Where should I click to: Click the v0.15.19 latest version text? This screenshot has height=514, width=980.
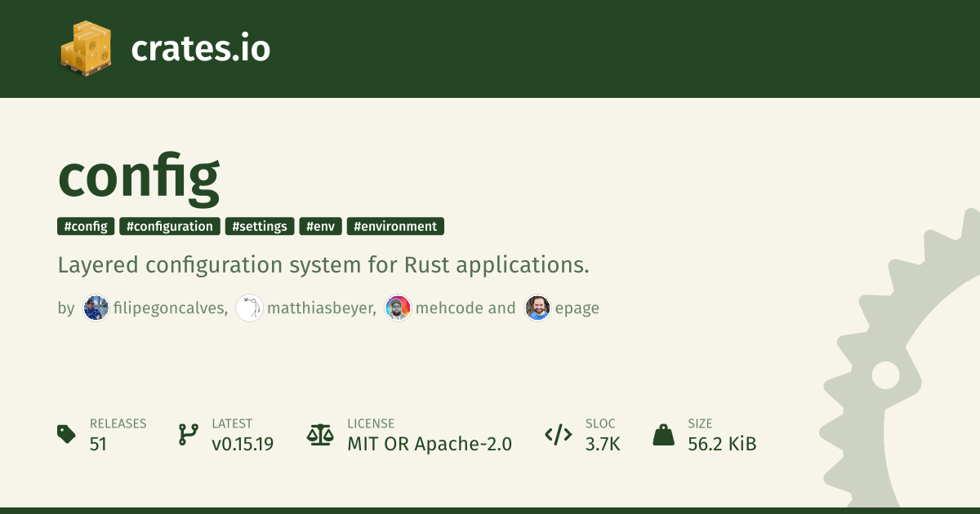[243, 444]
